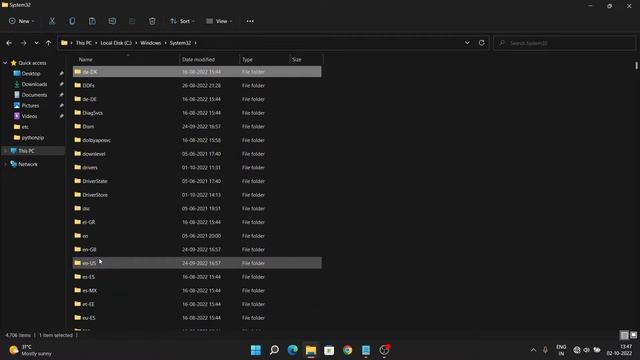640x360 pixels.
Task: Show hidden tray icons chevron
Action: (533, 350)
